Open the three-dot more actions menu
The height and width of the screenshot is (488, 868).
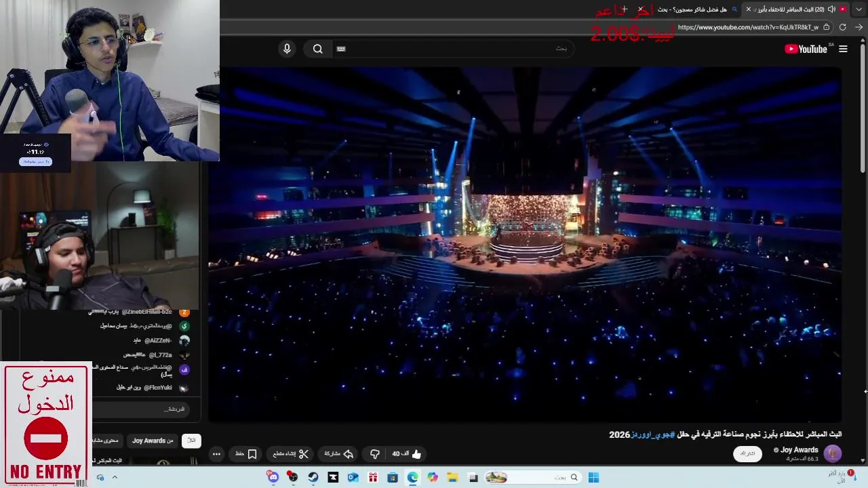click(x=216, y=454)
